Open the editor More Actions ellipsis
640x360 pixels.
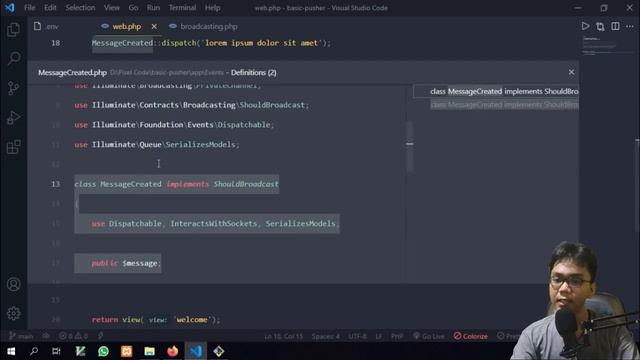630,26
